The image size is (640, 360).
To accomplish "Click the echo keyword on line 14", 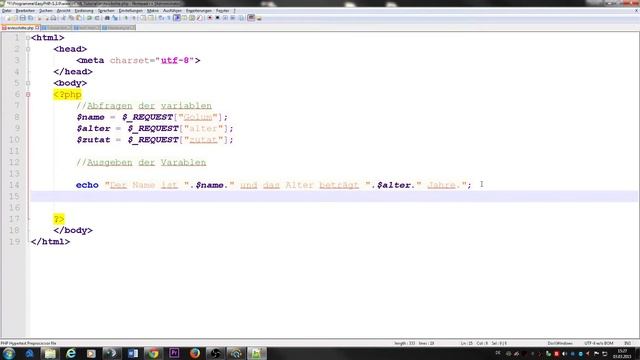I will 87,185.
